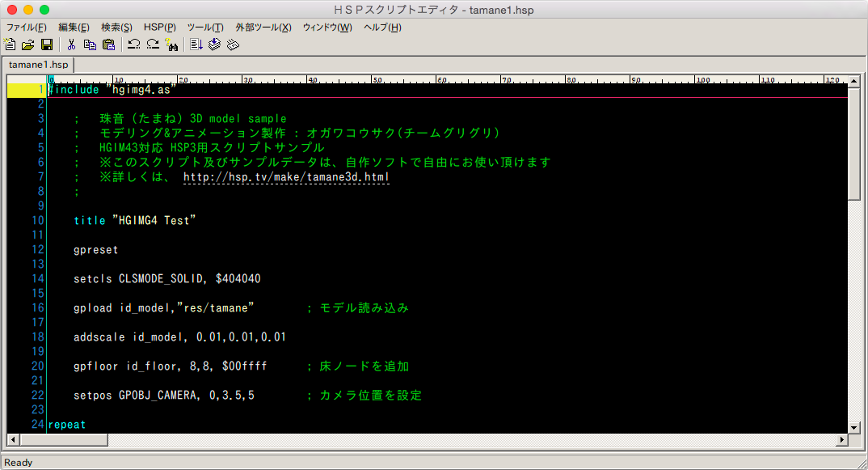Place cursor on #include "hgimg4.as" line

(x=112, y=89)
